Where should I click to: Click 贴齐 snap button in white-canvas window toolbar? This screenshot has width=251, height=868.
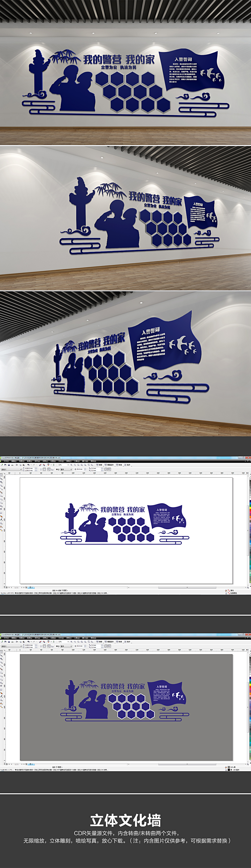[128, 465]
